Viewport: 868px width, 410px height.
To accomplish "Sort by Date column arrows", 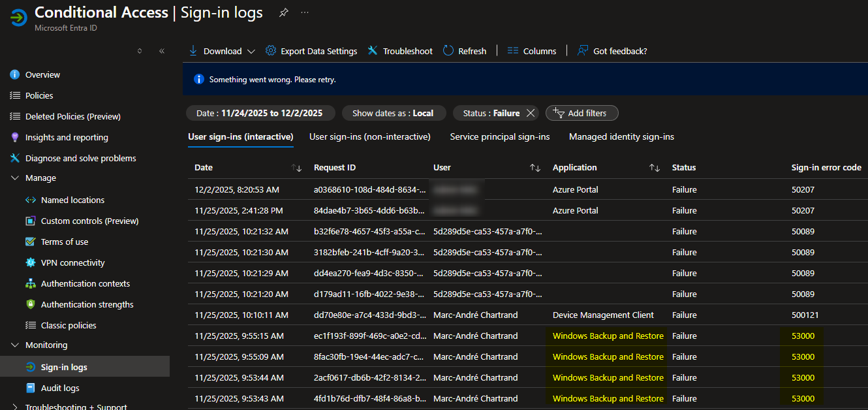I will click(x=296, y=168).
